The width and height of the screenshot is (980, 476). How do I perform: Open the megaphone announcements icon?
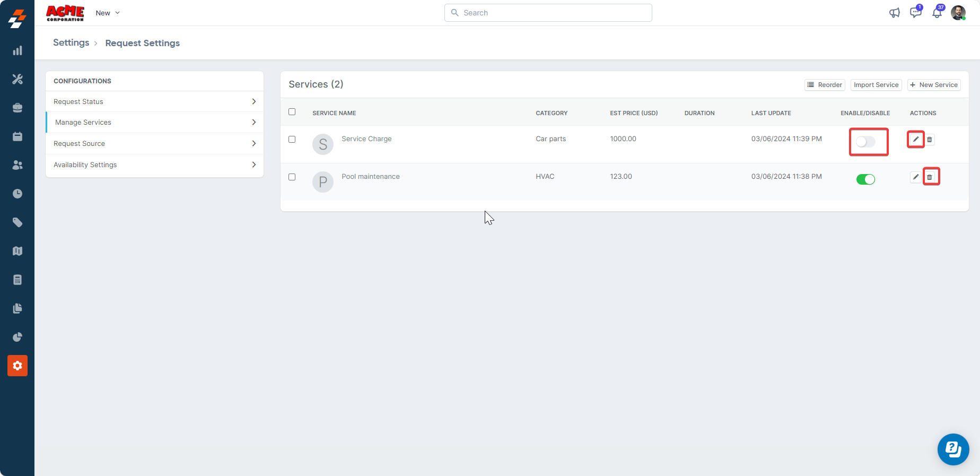point(895,13)
